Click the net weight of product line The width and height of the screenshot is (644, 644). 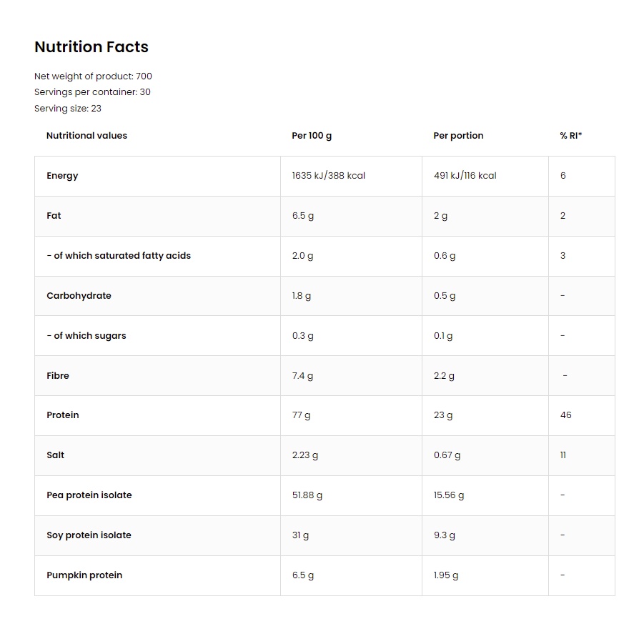coord(93,76)
